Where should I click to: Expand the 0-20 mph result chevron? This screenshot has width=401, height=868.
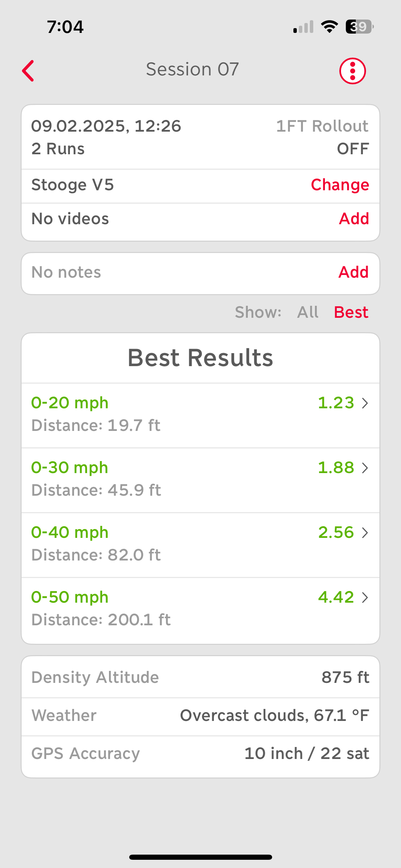(x=365, y=403)
